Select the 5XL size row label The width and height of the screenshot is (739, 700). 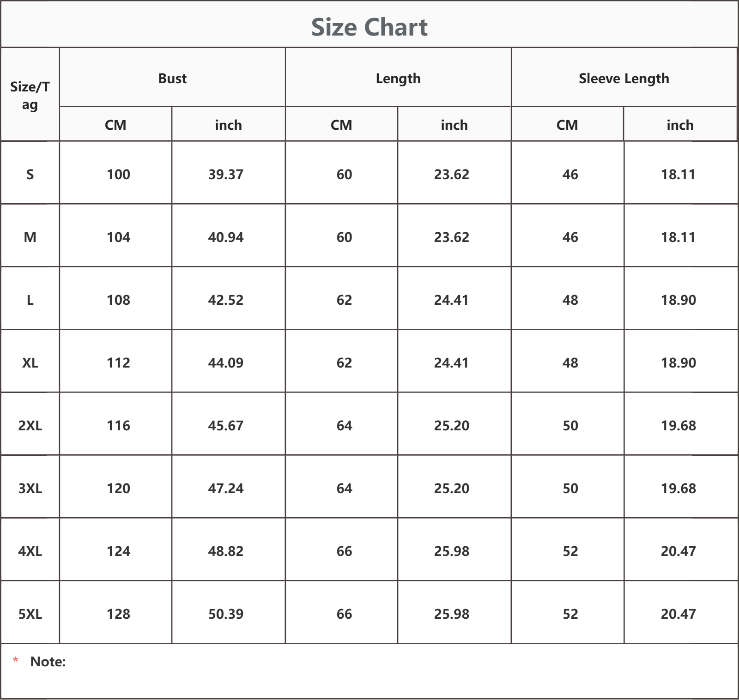[30, 614]
